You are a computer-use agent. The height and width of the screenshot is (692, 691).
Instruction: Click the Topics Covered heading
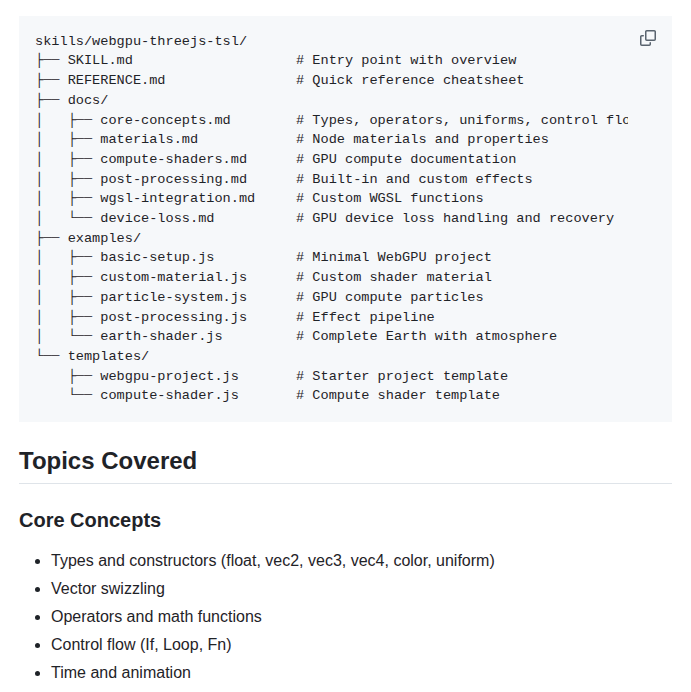pos(108,461)
